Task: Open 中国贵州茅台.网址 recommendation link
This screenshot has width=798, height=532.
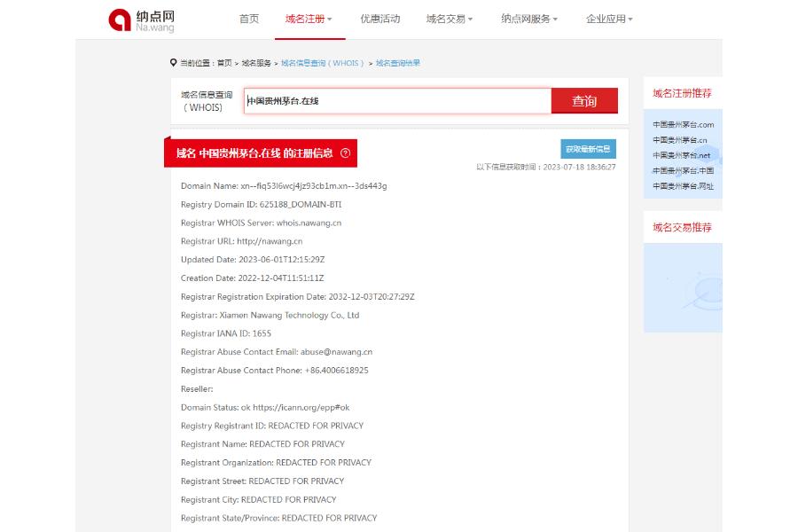Action: (x=683, y=186)
